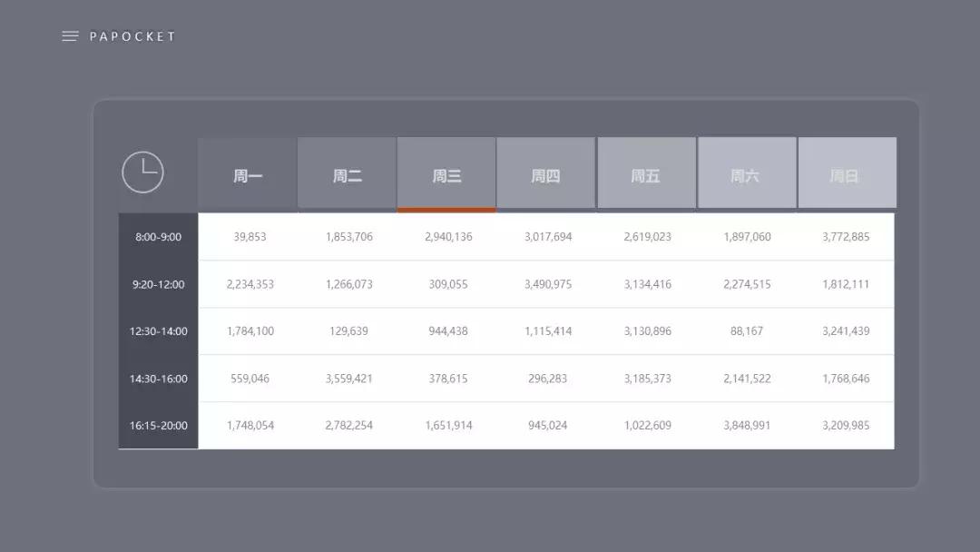The image size is (980, 552).
Task: Click the PAPOCKET logo text
Action: tap(132, 36)
